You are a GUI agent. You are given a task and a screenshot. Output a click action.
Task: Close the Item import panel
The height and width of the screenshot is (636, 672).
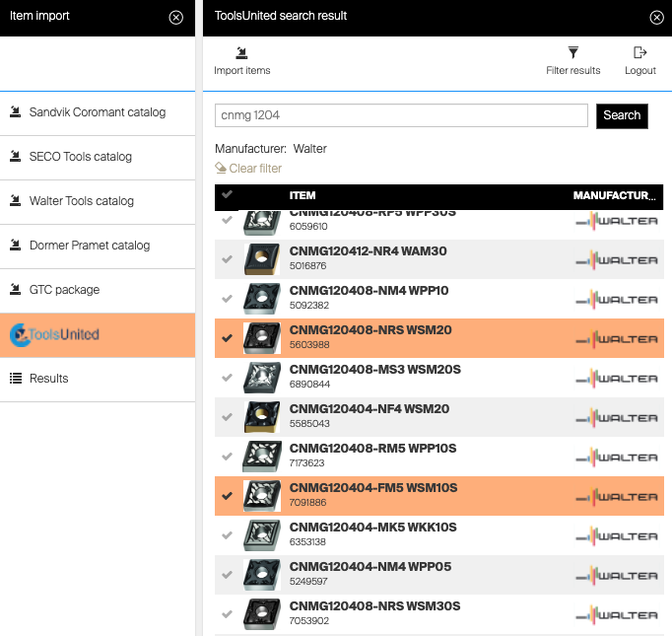point(175,17)
